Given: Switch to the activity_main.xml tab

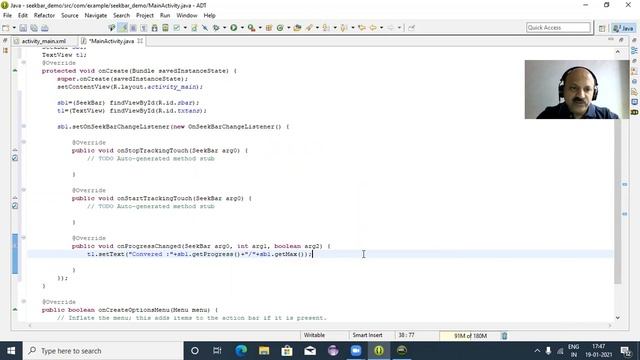Looking at the screenshot, I should (x=43, y=41).
